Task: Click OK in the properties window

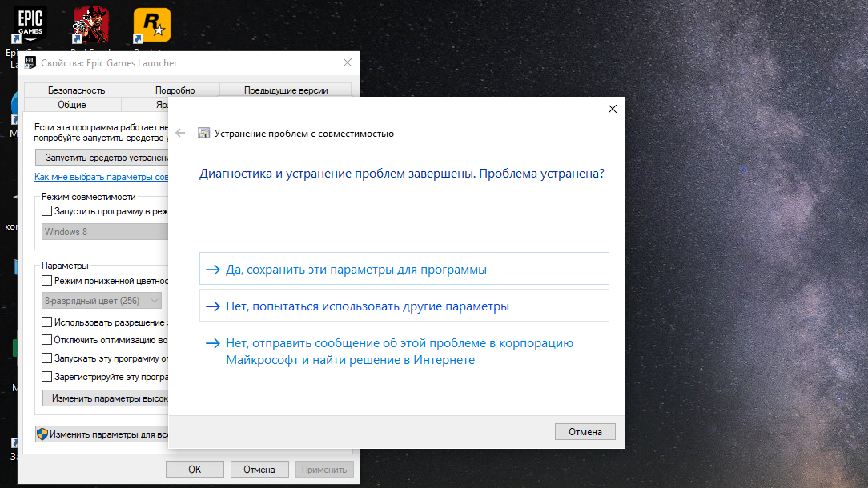Action: 195,469
